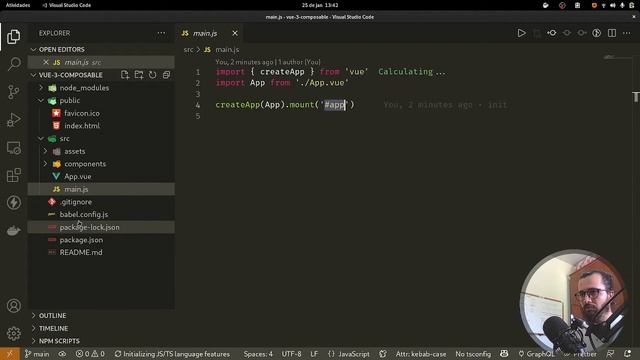Open Explorer more actions ellipsis

pos(161,33)
